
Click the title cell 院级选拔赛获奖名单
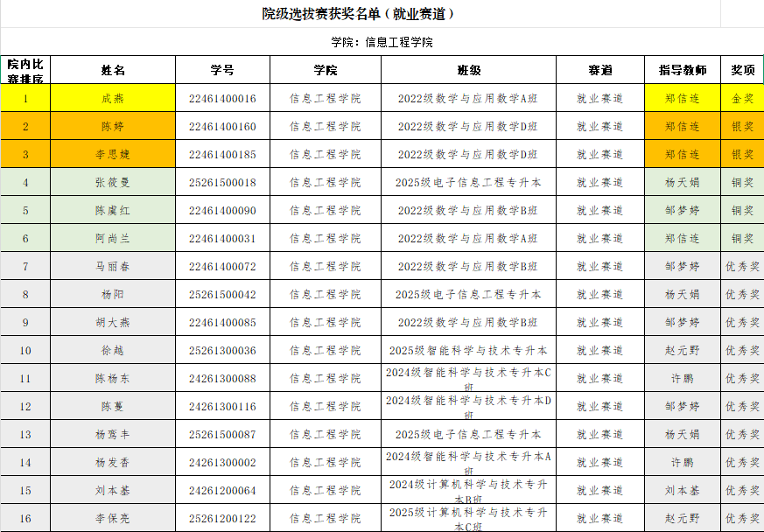(359, 14)
